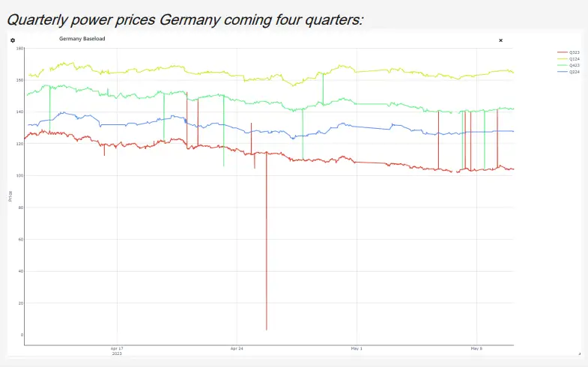Click the blue Q224 legend line swatch
588x367 pixels.
(563, 72)
